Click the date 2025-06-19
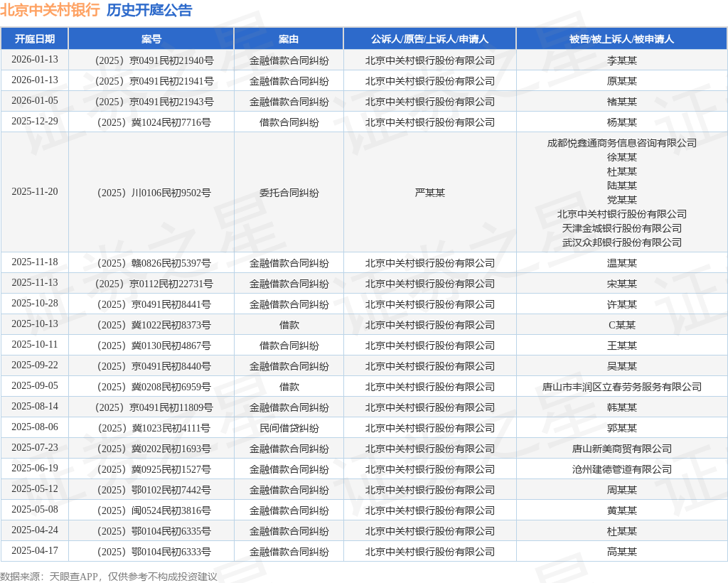 (35, 469)
